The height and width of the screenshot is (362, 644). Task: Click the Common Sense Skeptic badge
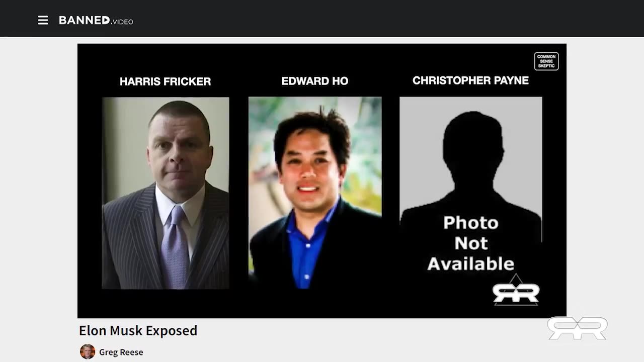546,61
